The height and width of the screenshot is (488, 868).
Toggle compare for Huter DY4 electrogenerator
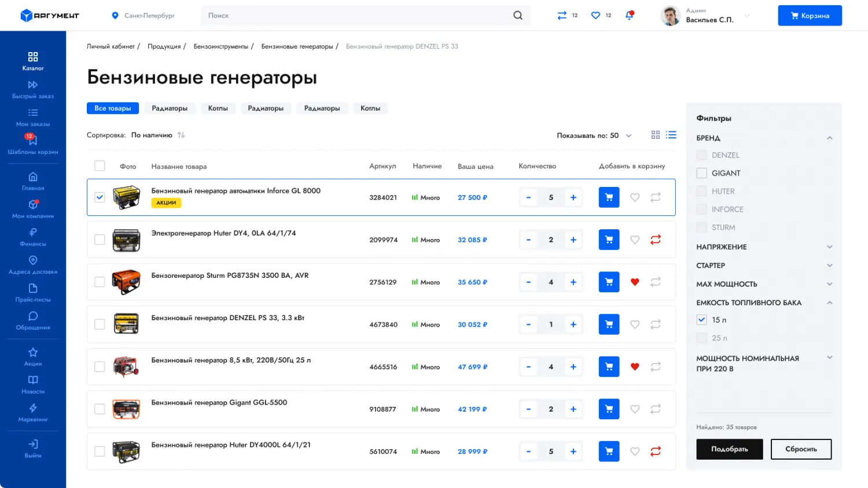655,240
